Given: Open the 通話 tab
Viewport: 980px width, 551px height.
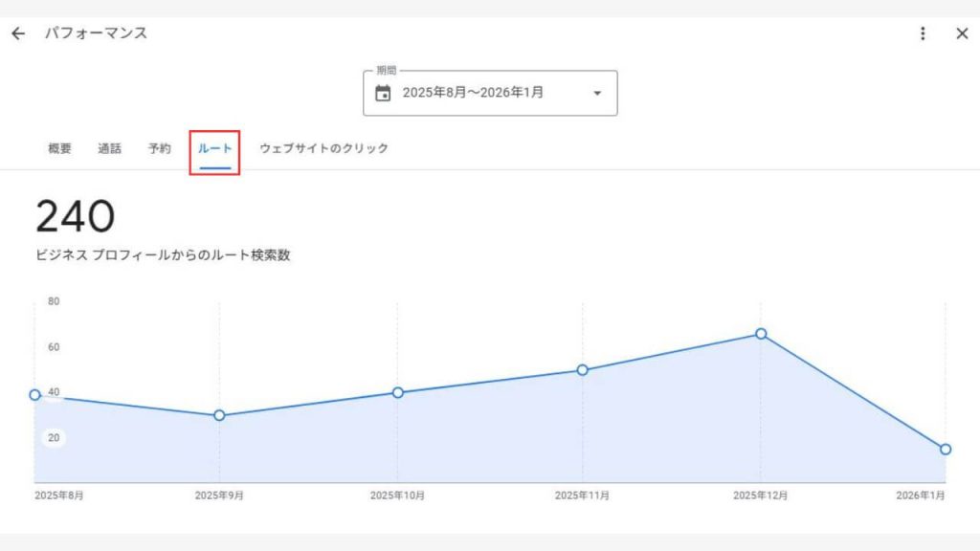Looking at the screenshot, I should (109, 148).
